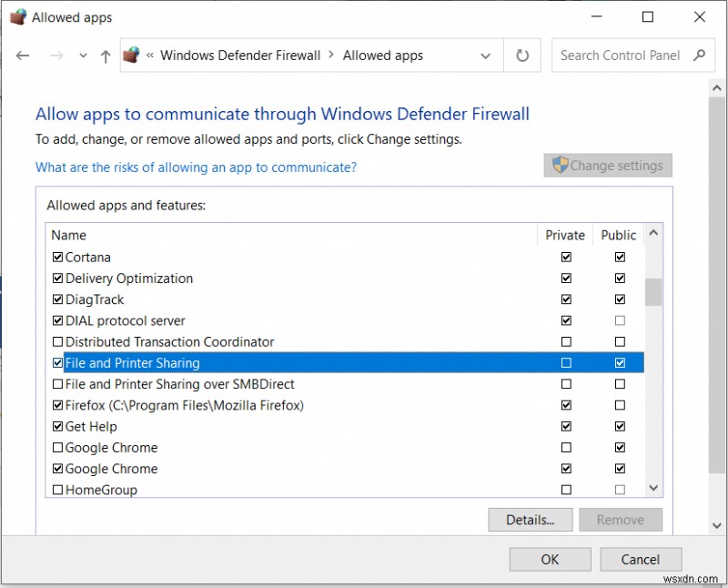The height and width of the screenshot is (588, 728).
Task: Expand the list scrollbar down arrow
Action: [653, 489]
